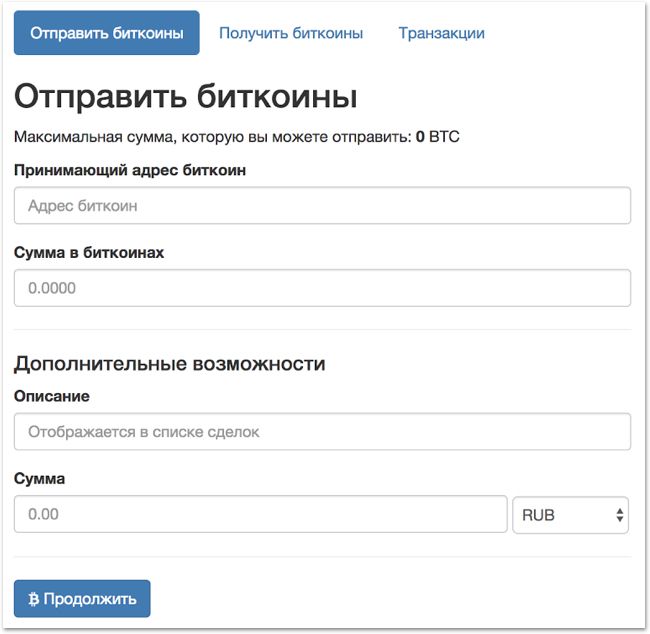
Task: Click the arrows on the currency selector
Action: pos(619,515)
